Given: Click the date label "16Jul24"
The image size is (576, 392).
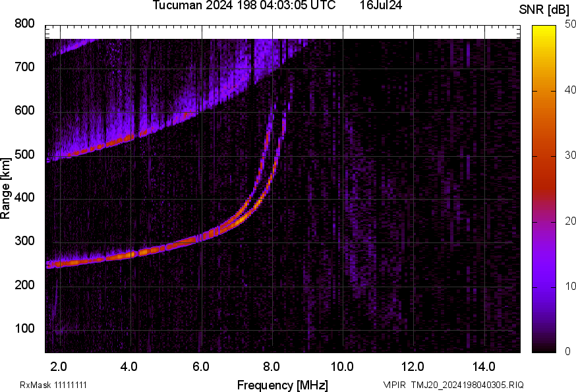Looking at the screenshot, I should (x=380, y=5).
